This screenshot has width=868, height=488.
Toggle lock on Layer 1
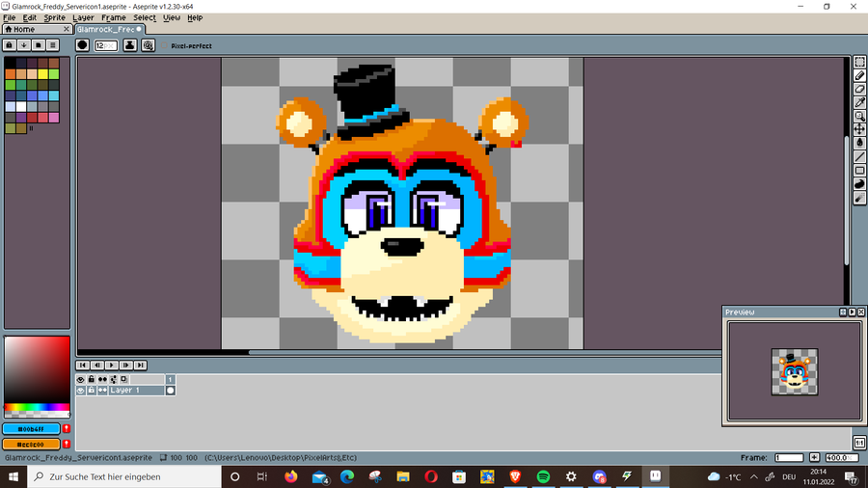92,391
